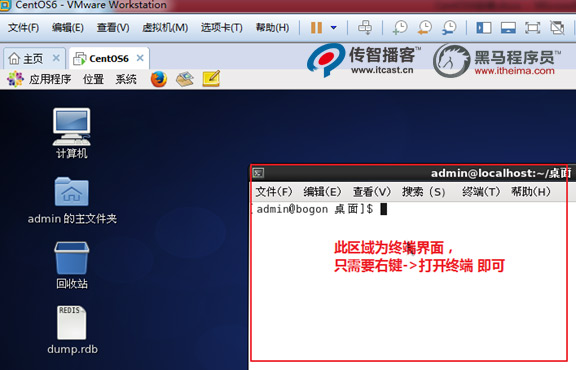Open the 系统 menu in GNOME panel
This screenshot has width=576, height=370.
[126, 79]
